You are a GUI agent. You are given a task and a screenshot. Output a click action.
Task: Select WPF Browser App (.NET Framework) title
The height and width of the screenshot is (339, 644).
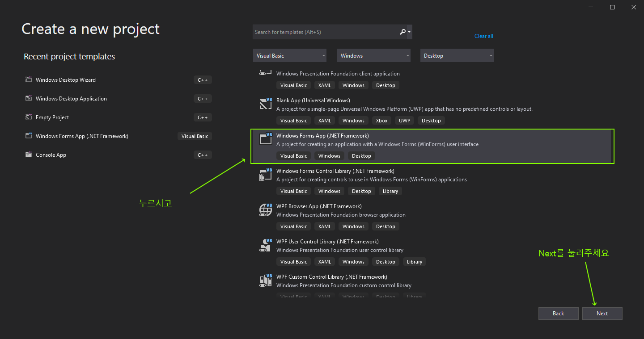[319, 206]
